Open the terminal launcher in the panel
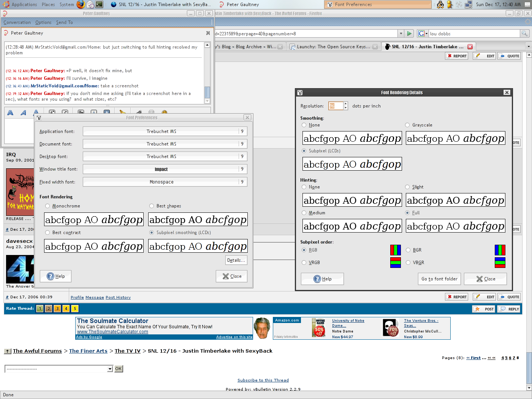This screenshot has width=532, height=399. pyautogui.click(x=99, y=4)
